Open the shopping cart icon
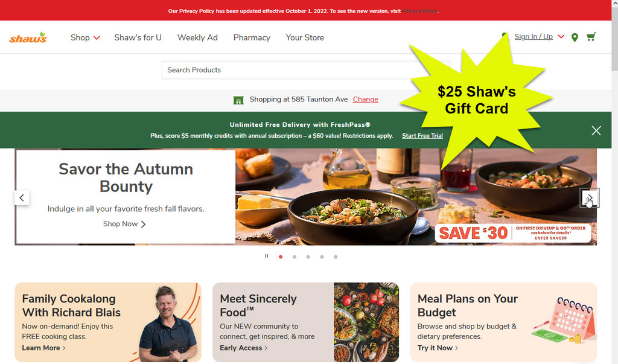Screen dimensions: 618x364 point(591,37)
